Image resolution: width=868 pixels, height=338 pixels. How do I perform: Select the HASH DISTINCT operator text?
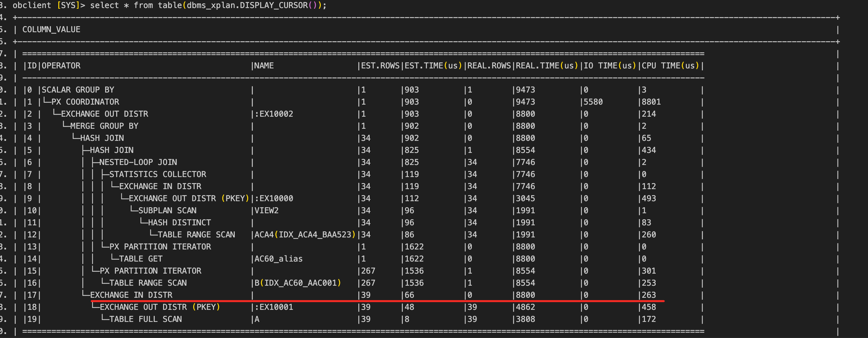coord(179,223)
